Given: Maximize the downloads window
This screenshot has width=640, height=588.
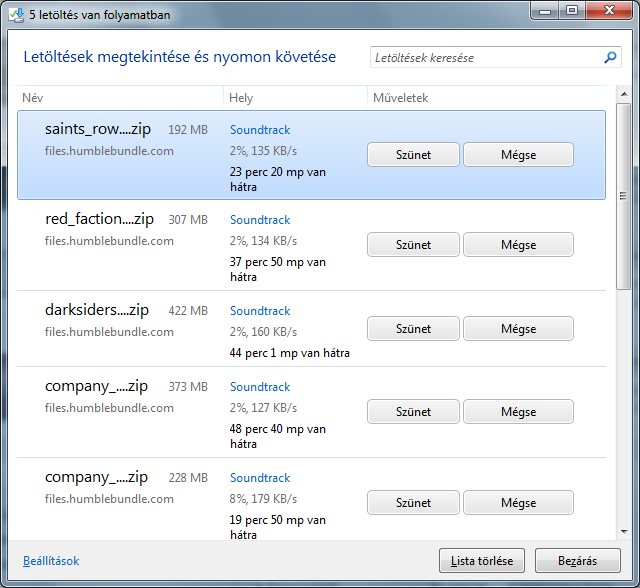Looking at the screenshot, I should pyautogui.click(x=572, y=10).
